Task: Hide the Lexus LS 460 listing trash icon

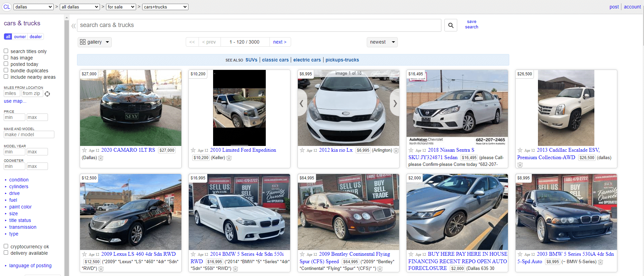Action: point(101,269)
